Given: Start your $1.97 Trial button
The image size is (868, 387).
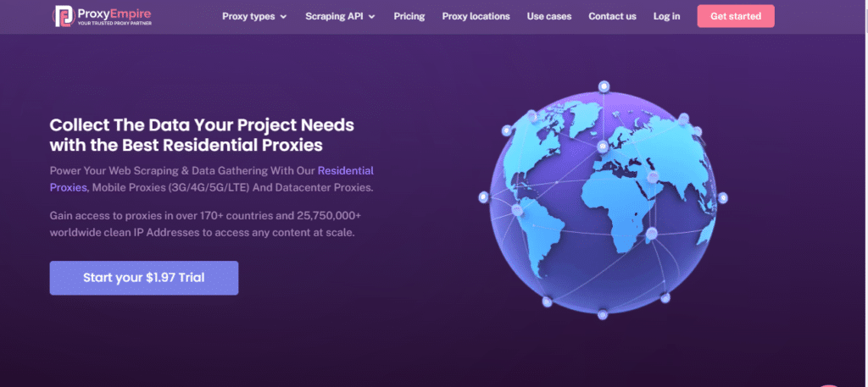Looking at the screenshot, I should point(144,278).
